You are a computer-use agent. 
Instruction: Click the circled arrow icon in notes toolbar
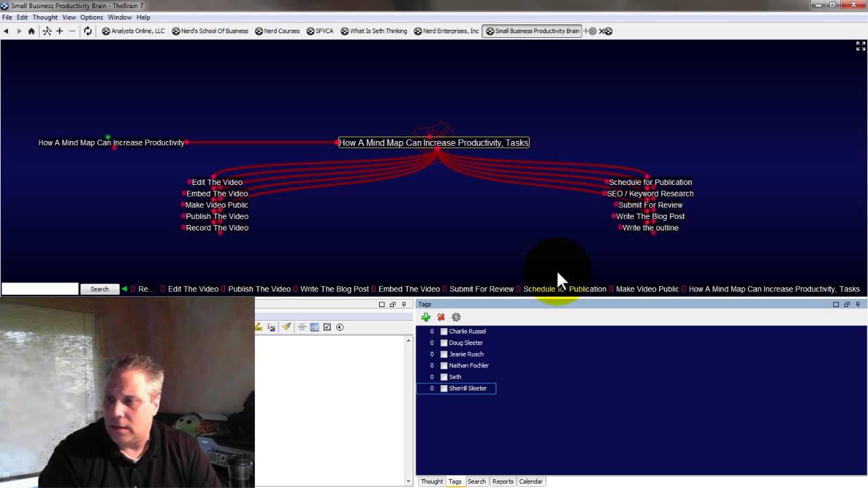(x=340, y=327)
